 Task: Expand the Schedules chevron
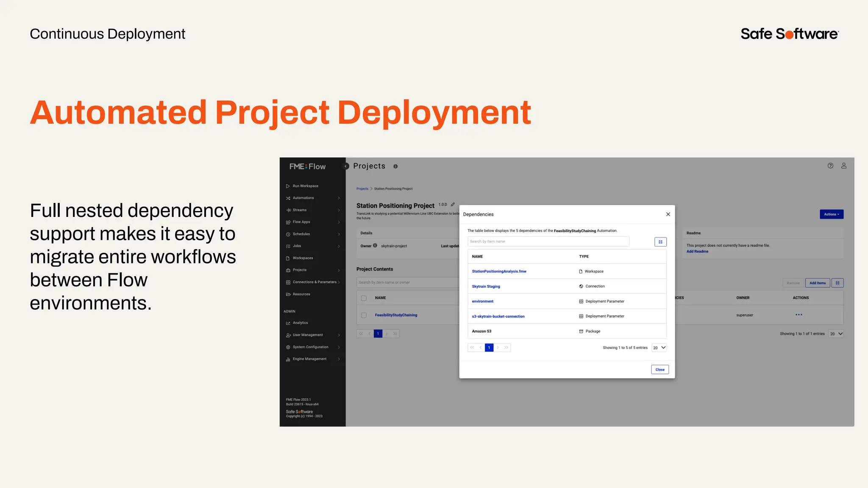339,234
